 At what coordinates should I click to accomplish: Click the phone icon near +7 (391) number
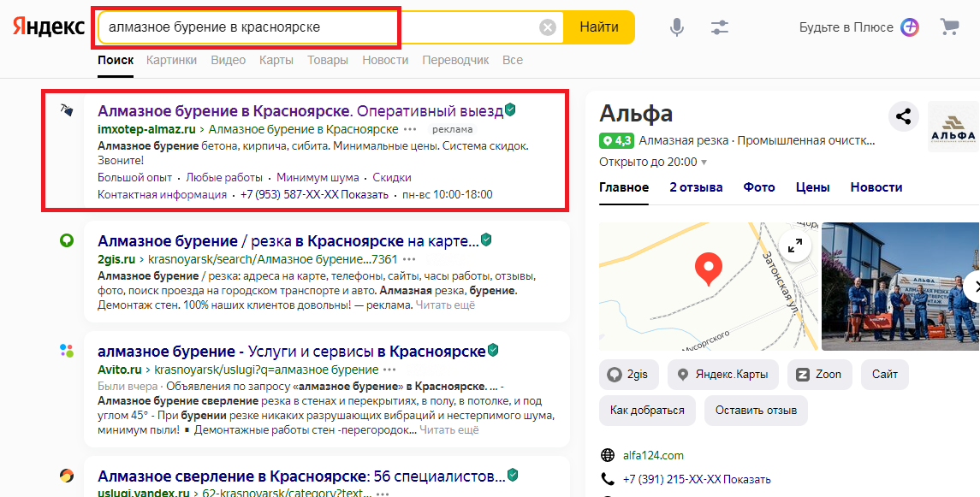tap(607, 479)
